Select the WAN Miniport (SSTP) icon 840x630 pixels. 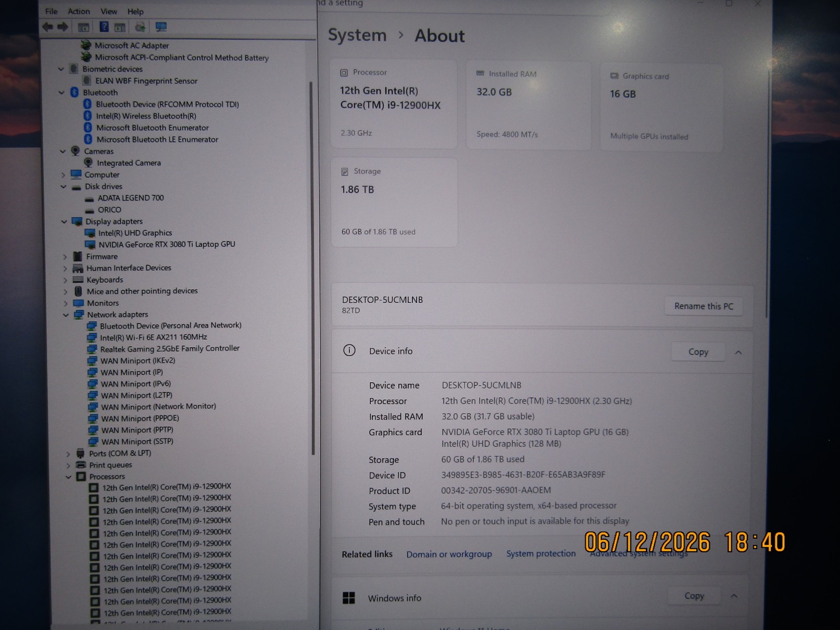click(93, 442)
